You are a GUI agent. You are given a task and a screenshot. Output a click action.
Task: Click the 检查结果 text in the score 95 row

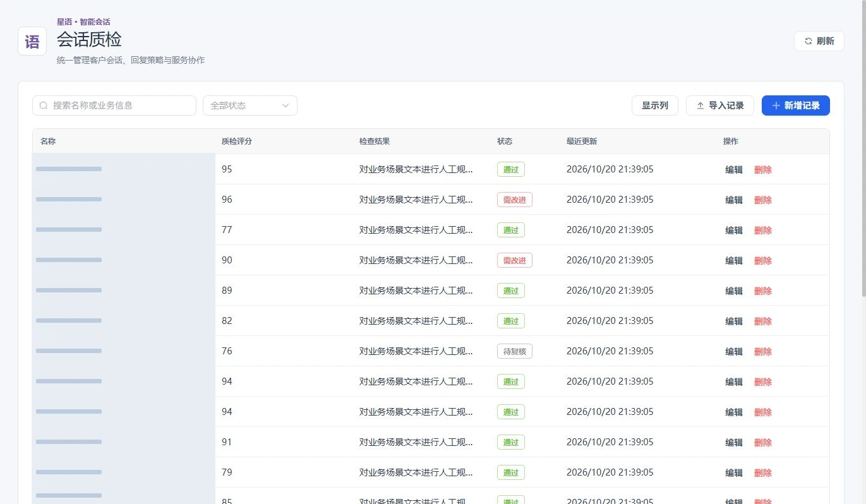(x=416, y=169)
